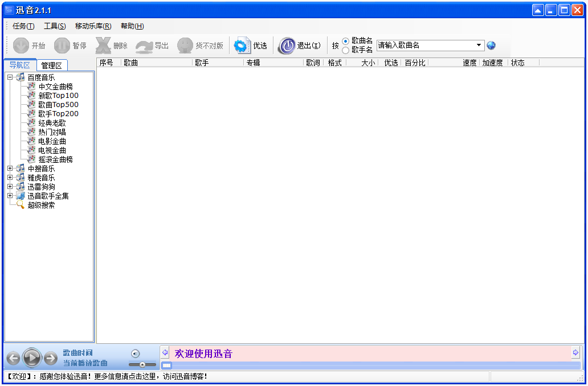Click the 歌词 column header

(x=313, y=63)
